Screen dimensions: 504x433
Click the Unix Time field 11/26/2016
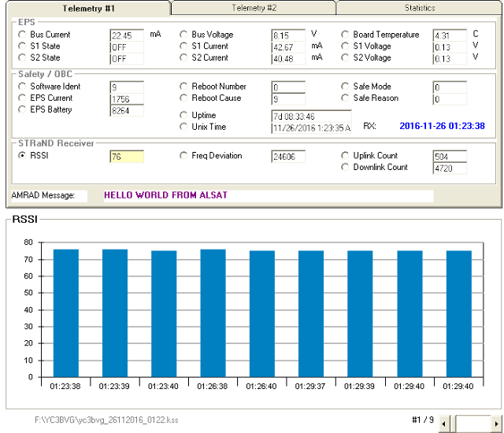pyautogui.click(x=312, y=128)
